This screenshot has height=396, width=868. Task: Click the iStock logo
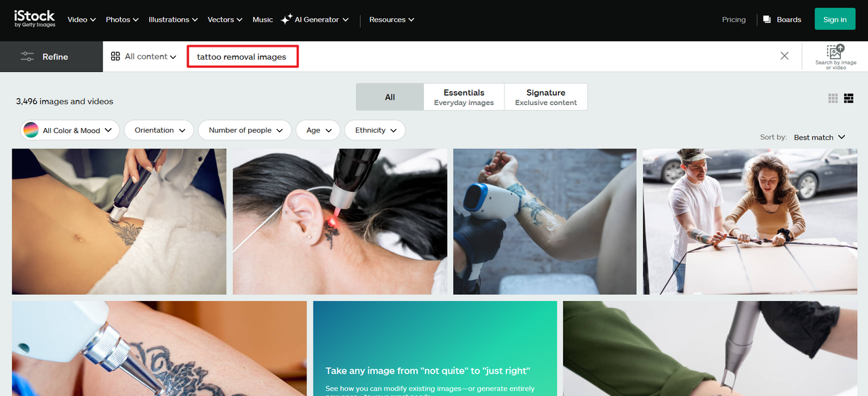[x=35, y=19]
